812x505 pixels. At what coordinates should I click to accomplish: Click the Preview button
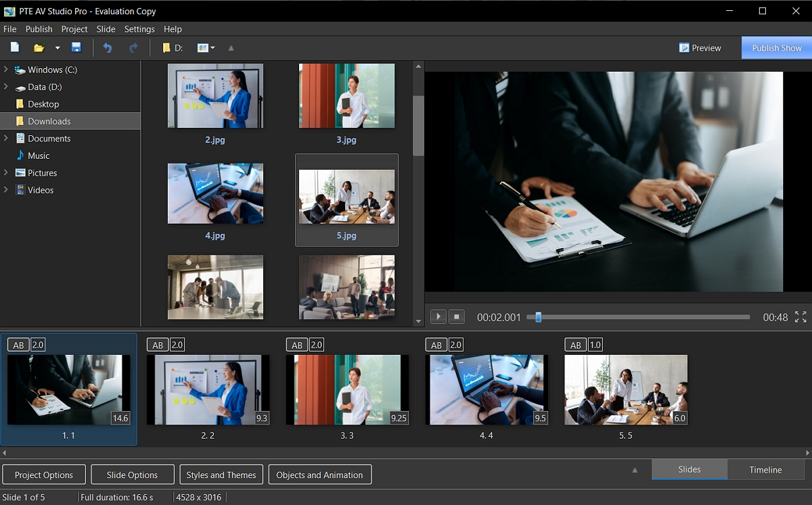700,48
